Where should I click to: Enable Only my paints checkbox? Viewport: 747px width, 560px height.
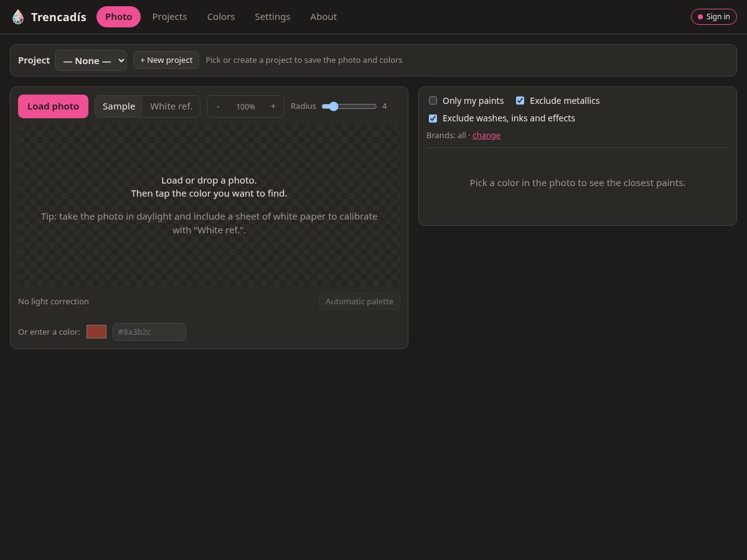point(433,101)
